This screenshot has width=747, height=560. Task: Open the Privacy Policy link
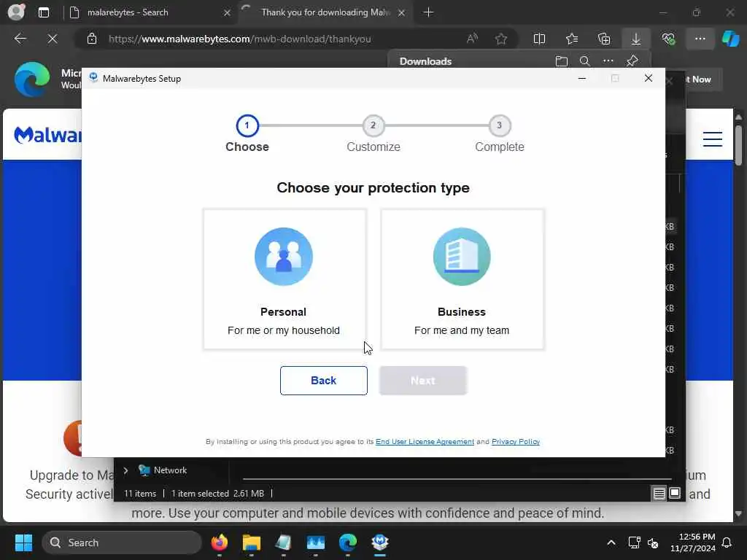tap(516, 441)
